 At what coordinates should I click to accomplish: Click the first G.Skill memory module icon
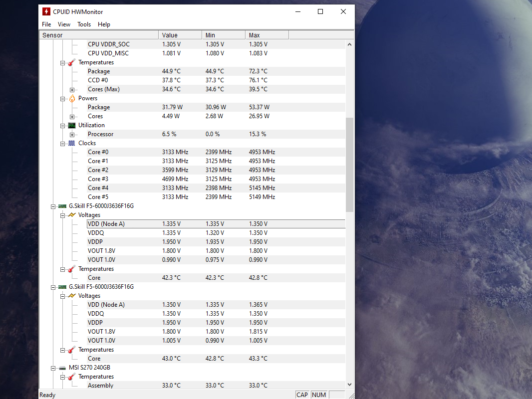point(62,206)
